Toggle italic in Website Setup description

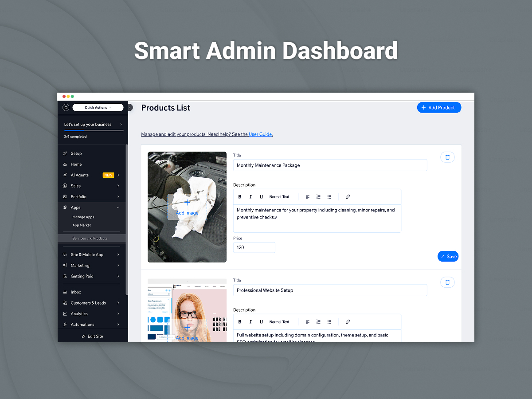point(250,322)
